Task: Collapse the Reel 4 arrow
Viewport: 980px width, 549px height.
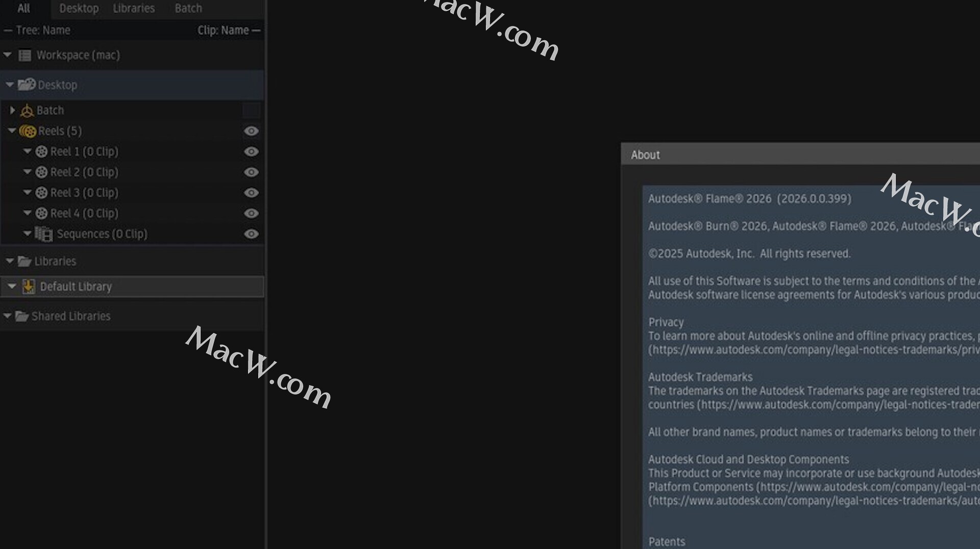Action: pos(28,213)
